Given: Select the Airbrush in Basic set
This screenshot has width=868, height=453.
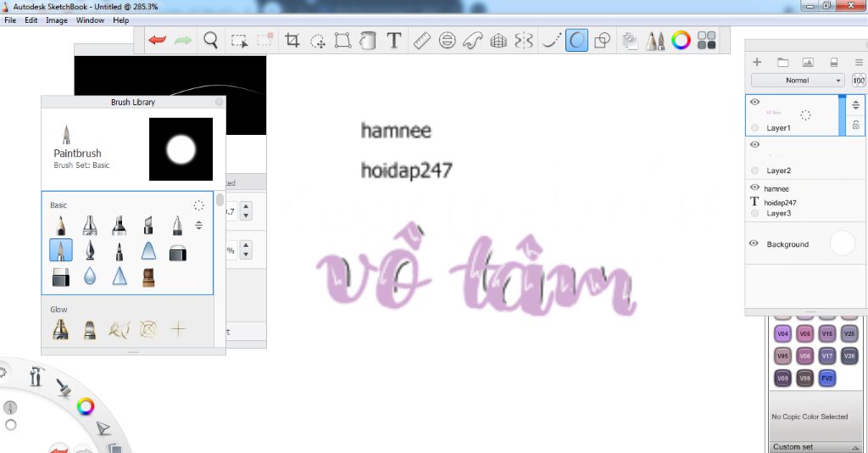Looking at the screenshot, I should pyautogui.click(x=90, y=226).
